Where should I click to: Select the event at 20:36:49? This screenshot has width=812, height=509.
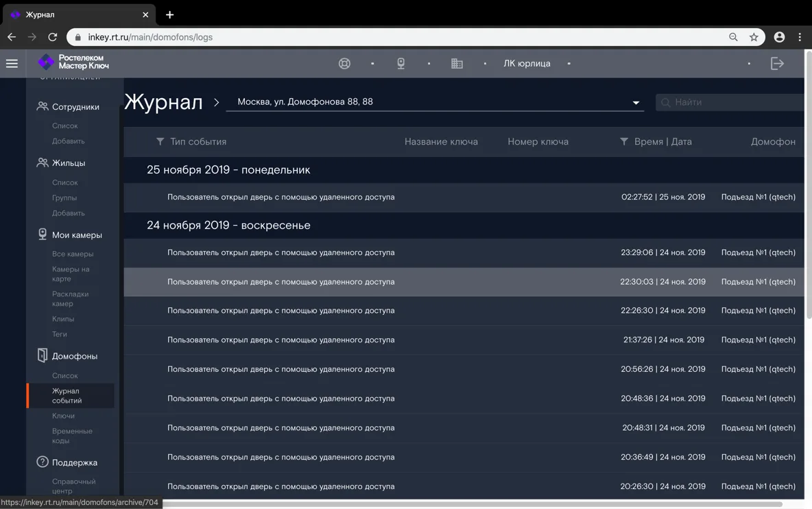point(464,458)
